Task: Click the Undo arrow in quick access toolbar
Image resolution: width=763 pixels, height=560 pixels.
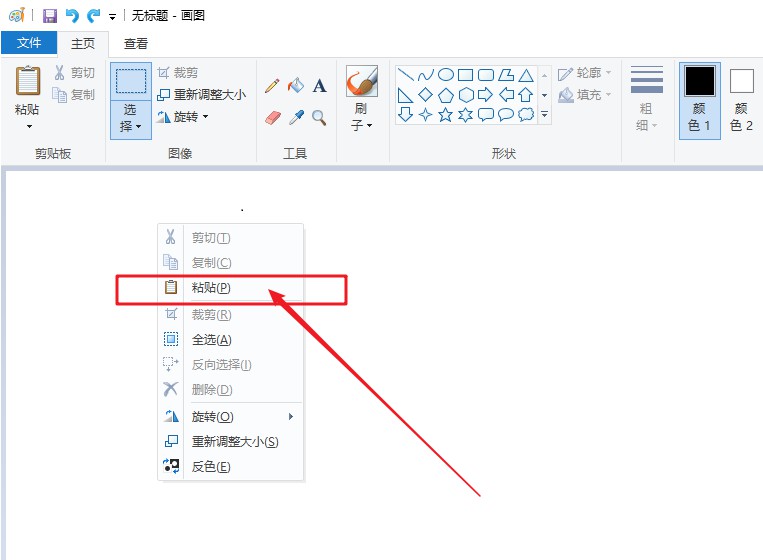Action: tap(72, 16)
